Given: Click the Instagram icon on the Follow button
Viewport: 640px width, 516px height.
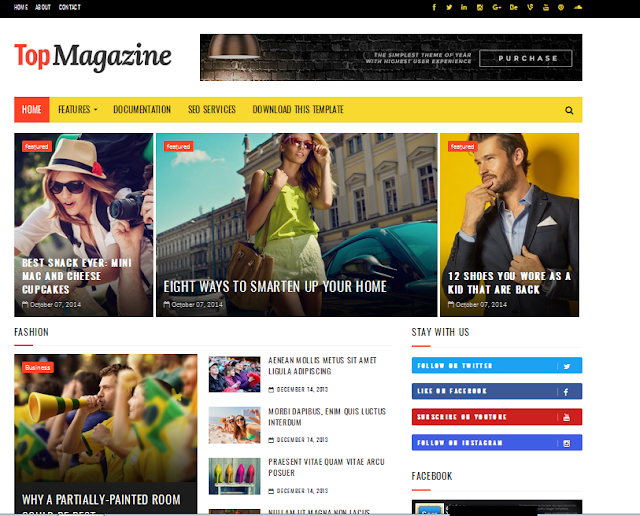Looking at the screenshot, I should pyautogui.click(x=567, y=443).
